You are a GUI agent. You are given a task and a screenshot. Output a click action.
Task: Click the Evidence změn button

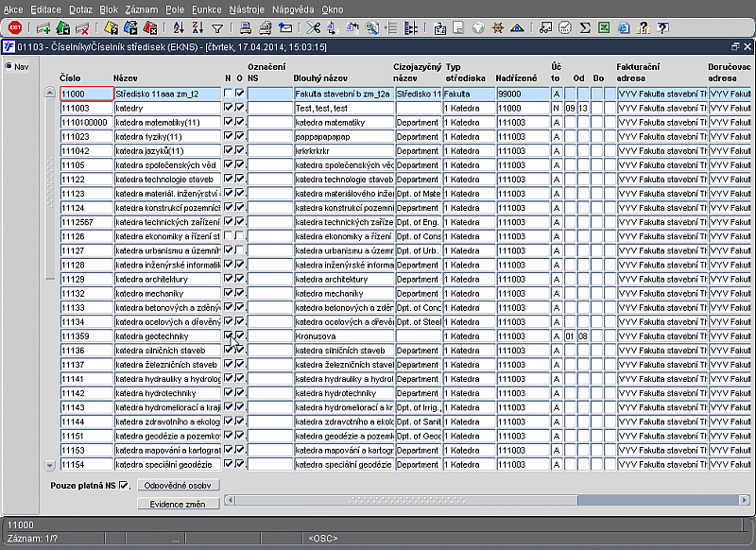tap(179, 504)
